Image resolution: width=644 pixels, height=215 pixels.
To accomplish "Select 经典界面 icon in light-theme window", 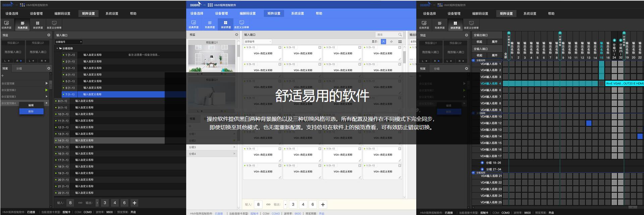I will coord(194,24).
